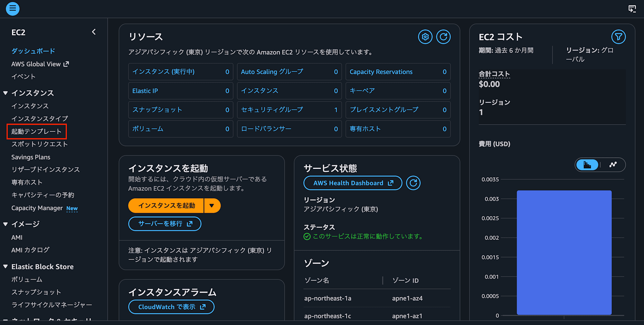Open キャパシティーの予約 in sidebar
This screenshot has width=644, height=325.
click(43, 195)
